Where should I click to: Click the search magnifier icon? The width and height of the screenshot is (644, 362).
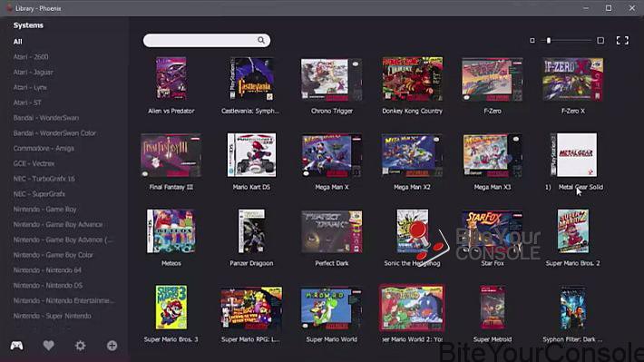pyautogui.click(x=261, y=40)
